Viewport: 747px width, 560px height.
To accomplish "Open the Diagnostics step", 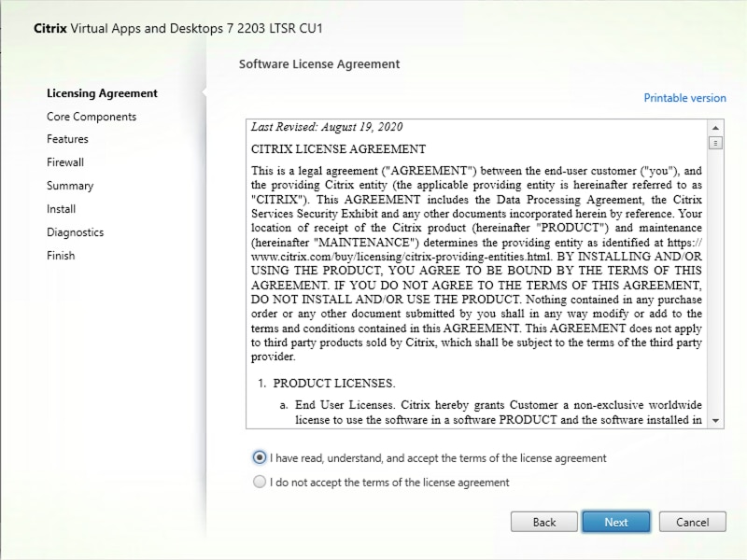I will 75,231.
